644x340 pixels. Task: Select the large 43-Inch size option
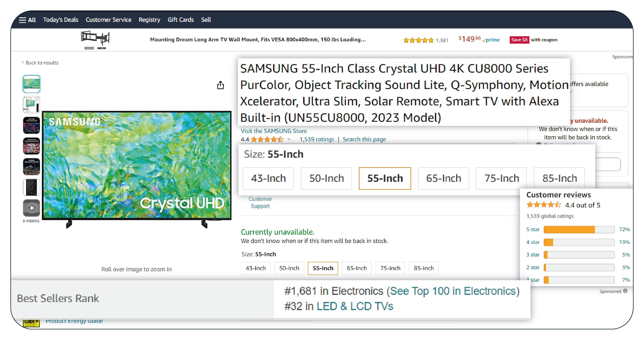point(268,178)
